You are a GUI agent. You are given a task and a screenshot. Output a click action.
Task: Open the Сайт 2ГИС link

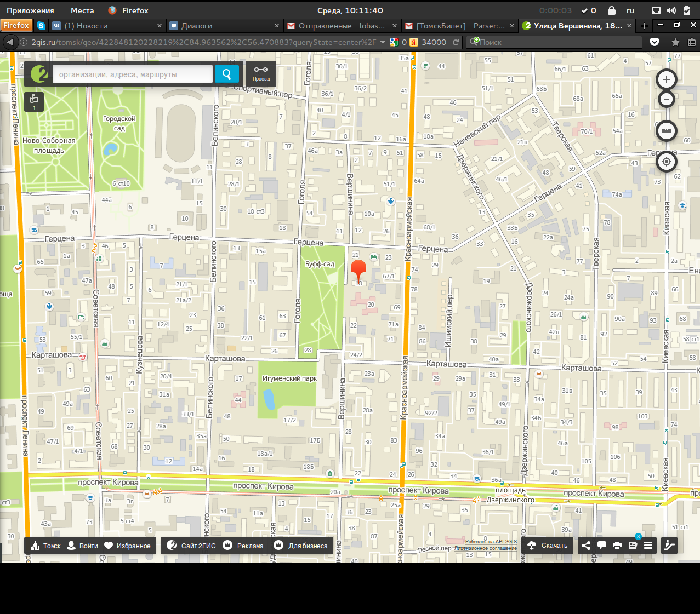(x=191, y=546)
